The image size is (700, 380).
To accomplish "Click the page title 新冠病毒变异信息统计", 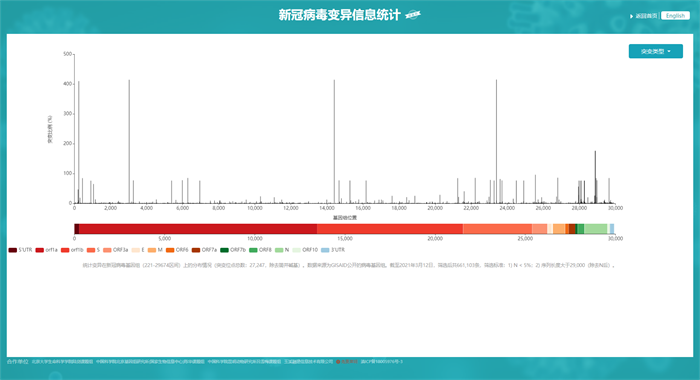I will (339, 15).
